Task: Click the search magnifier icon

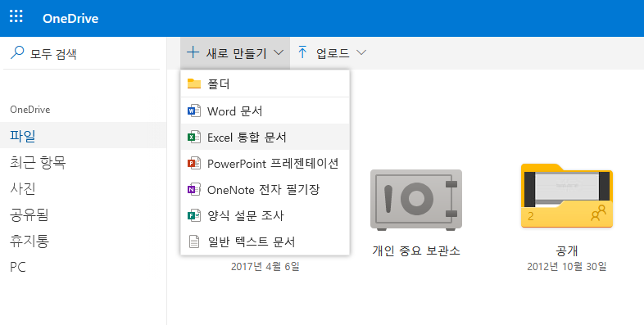Action: click(x=17, y=52)
